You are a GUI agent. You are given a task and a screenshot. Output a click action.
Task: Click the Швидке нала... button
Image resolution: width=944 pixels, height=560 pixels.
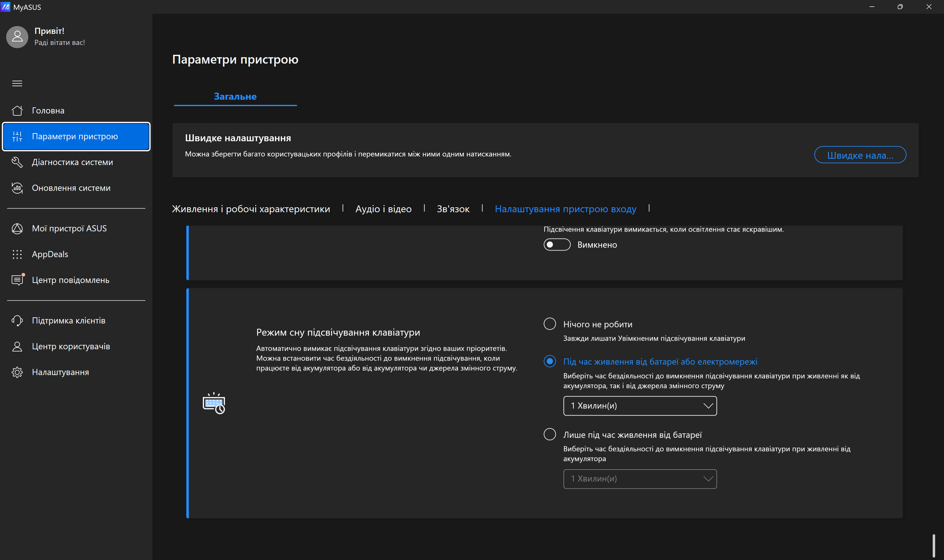pyautogui.click(x=860, y=155)
